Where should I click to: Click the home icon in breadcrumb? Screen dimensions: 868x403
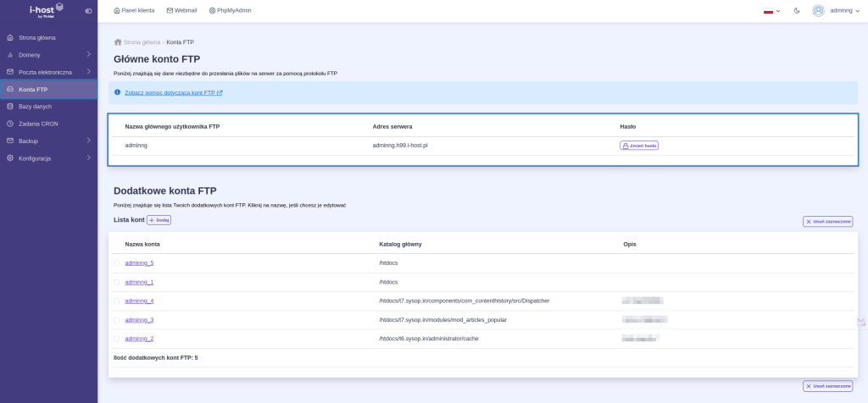coord(118,41)
